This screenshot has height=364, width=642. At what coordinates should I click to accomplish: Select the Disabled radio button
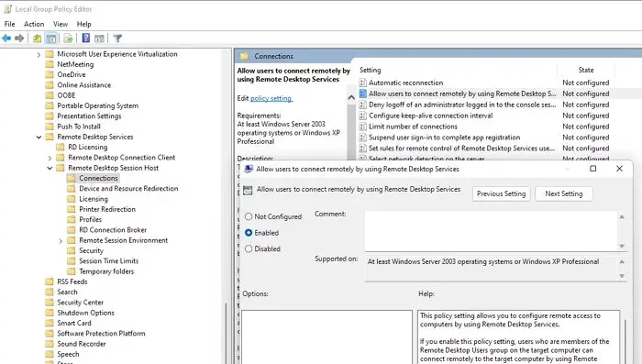[249, 248]
